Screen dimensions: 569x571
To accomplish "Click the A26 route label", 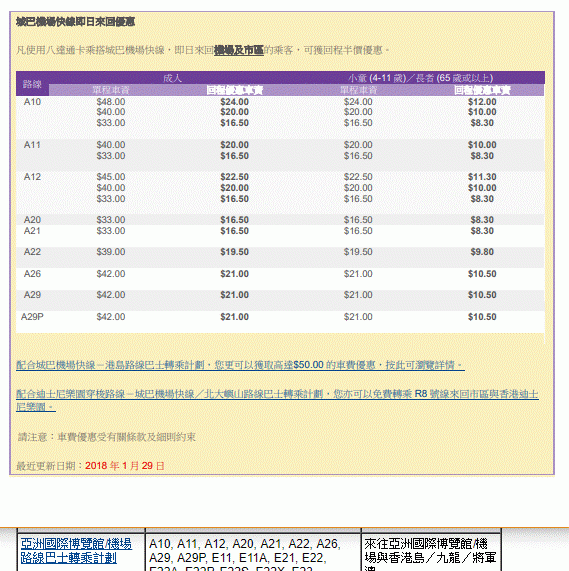I will pyautogui.click(x=32, y=274).
